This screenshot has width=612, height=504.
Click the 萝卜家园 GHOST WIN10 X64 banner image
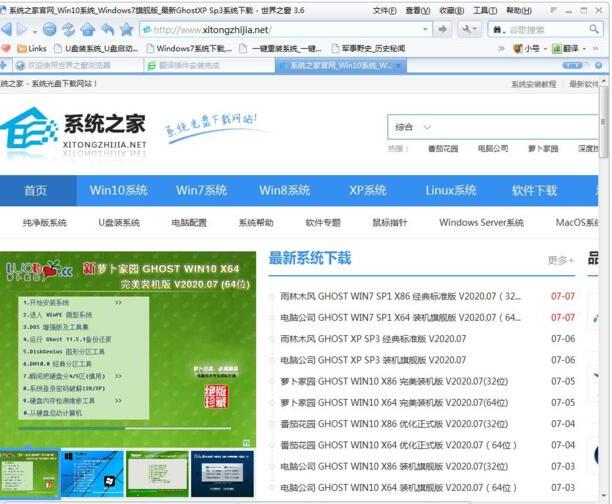(128, 349)
